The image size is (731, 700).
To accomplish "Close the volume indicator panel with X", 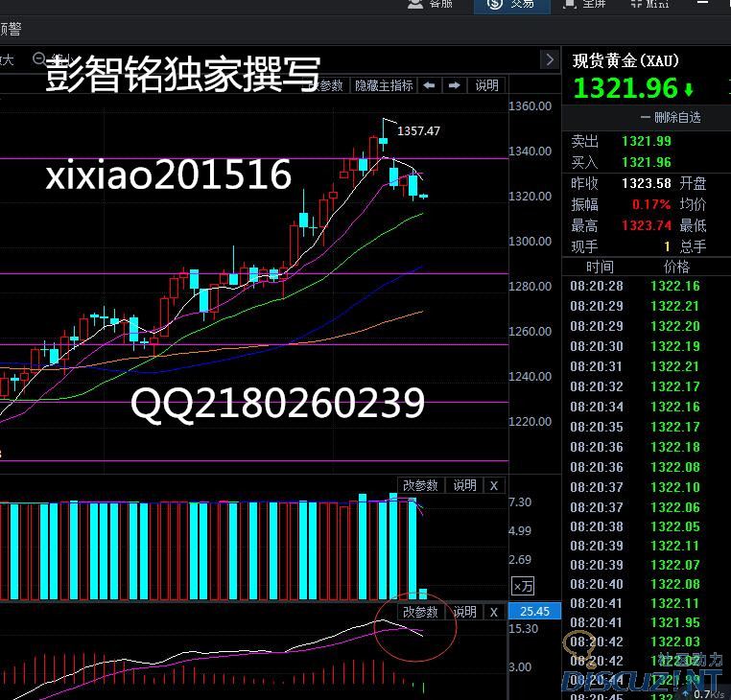I will click(493, 485).
